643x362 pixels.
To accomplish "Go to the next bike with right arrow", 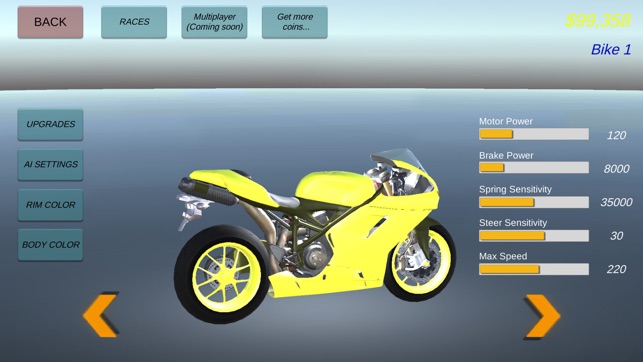I will [x=542, y=316].
